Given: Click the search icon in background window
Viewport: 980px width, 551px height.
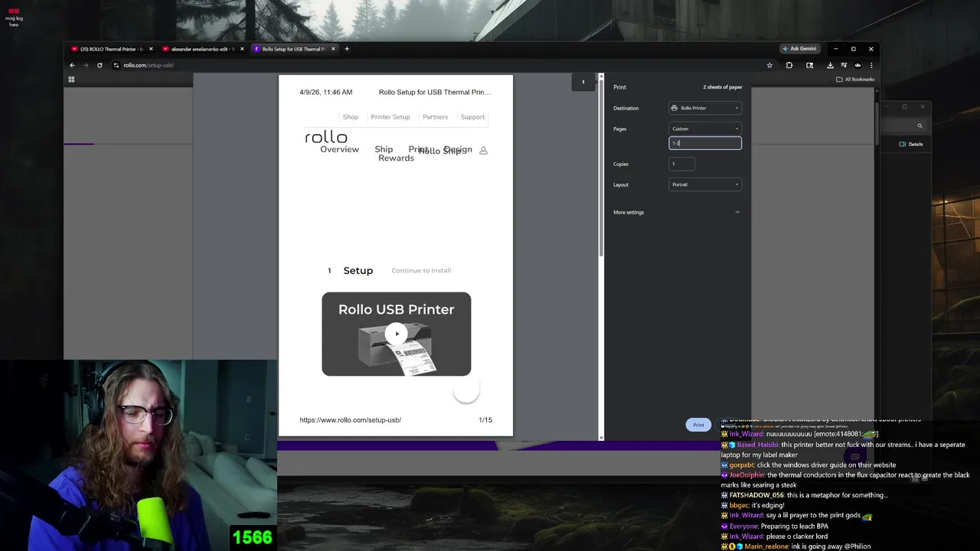Looking at the screenshot, I should [920, 126].
